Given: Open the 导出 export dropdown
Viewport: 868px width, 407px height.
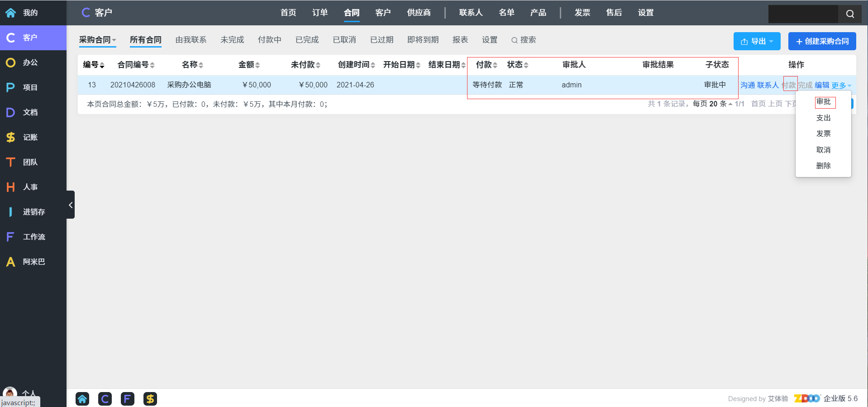Looking at the screenshot, I should coord(757,41).
